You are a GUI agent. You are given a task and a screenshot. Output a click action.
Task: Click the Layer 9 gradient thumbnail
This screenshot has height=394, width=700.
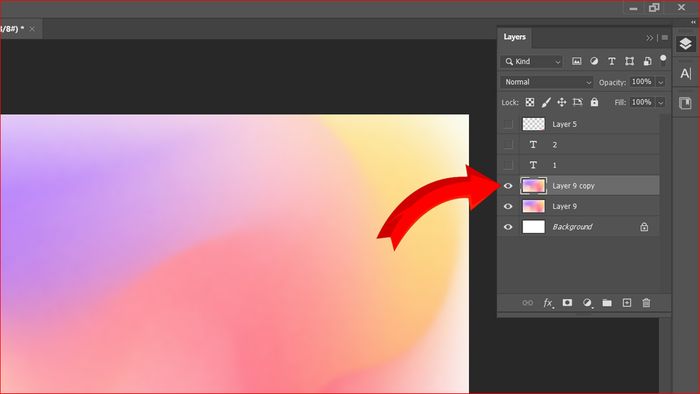[533, 206]
